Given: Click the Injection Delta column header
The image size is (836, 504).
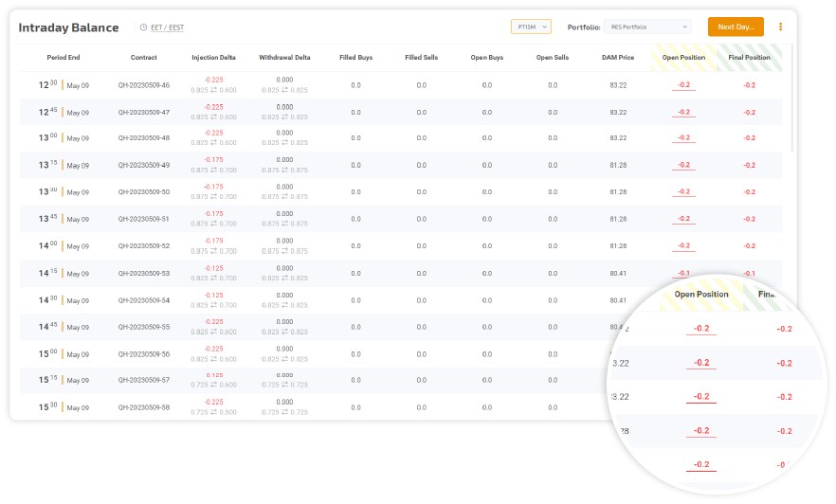Looking at the screenshot, I should pyautogui.click(x=213, y=58).
